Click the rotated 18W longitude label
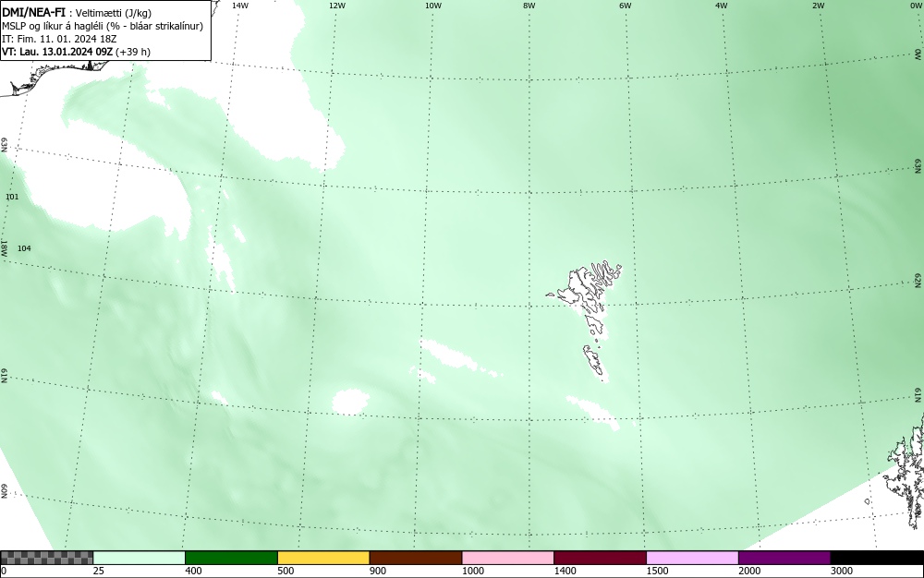Screen dimensions: 924x578 pyautogui.click(x=4, y=247)
